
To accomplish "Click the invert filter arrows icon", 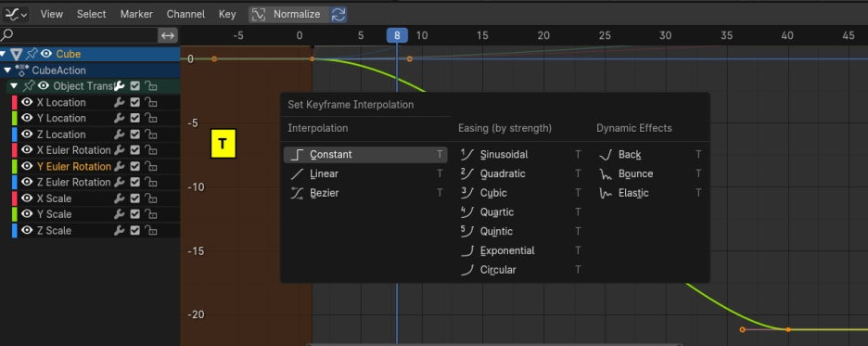I will tap(168, 35).
